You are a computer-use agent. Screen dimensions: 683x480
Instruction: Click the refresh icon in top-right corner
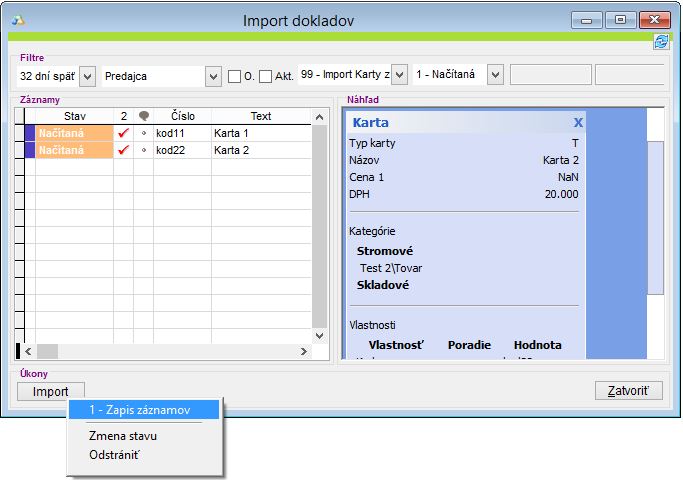(660, 41)
